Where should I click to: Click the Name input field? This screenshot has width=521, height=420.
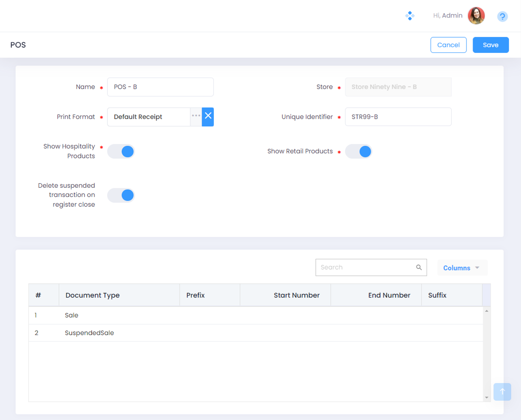[160, 87]
